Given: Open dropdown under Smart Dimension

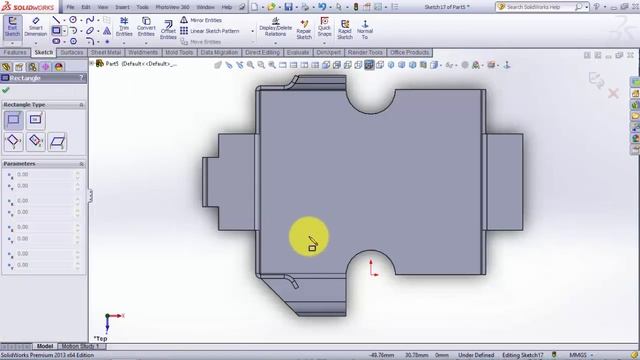Looking at the screenshot, I should click(36, 42).
